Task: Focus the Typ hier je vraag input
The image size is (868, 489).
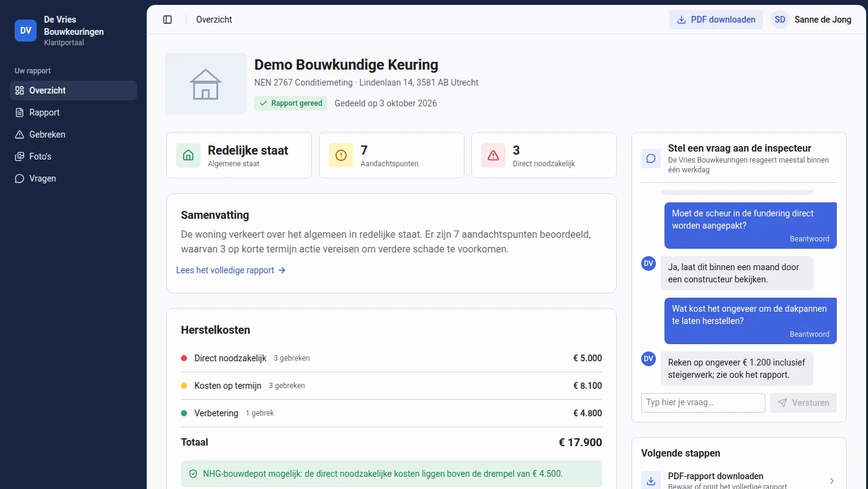Action: pos(703,403)
